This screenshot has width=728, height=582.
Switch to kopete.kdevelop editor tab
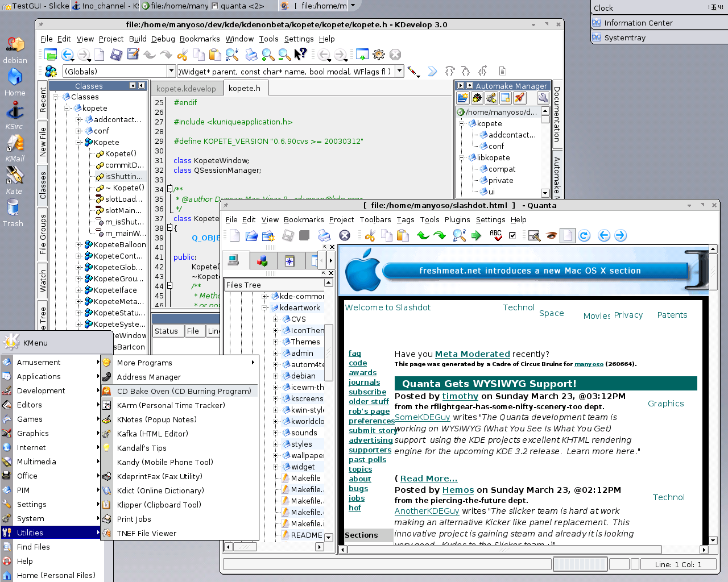(186, 89)
